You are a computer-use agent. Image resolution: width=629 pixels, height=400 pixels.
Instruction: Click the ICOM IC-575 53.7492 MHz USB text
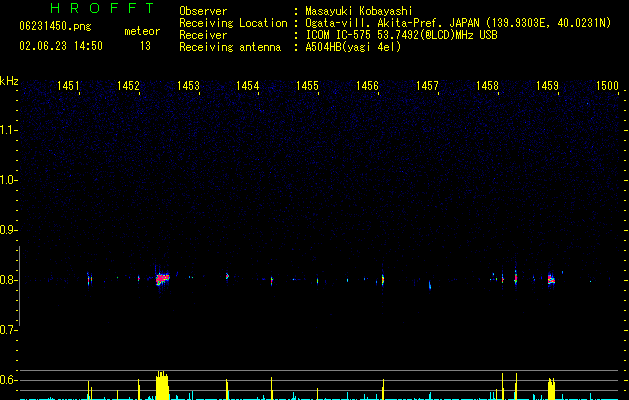click(x=401, y=35)
